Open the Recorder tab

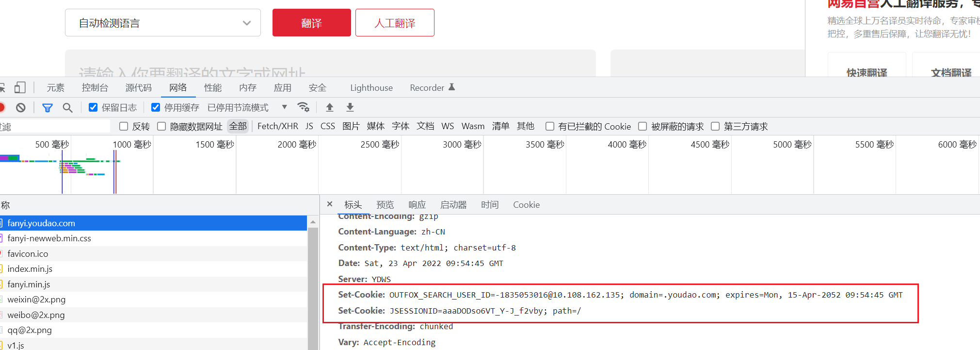427,87
